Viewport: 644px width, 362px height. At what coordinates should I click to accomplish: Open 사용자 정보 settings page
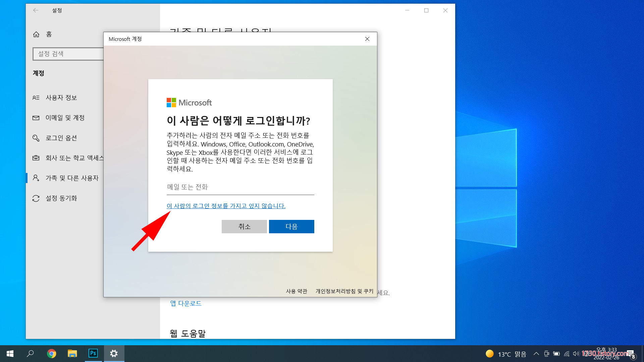(61, 98)
